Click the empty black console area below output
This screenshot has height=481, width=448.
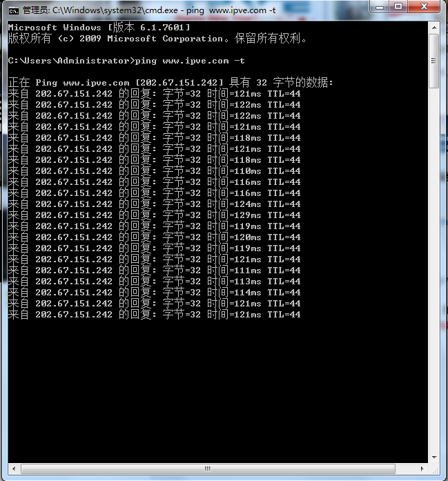tap(218, 391)
